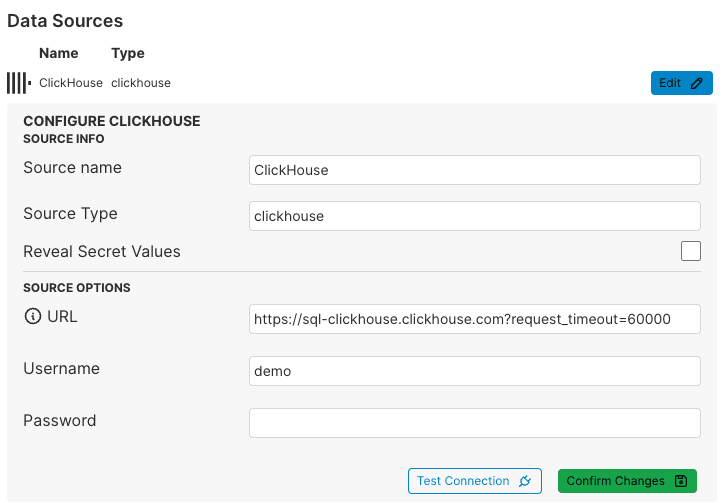Viewport: 722px width, 503px height.
Task: Focus the Username field containing demo
Action: (474, 371)
